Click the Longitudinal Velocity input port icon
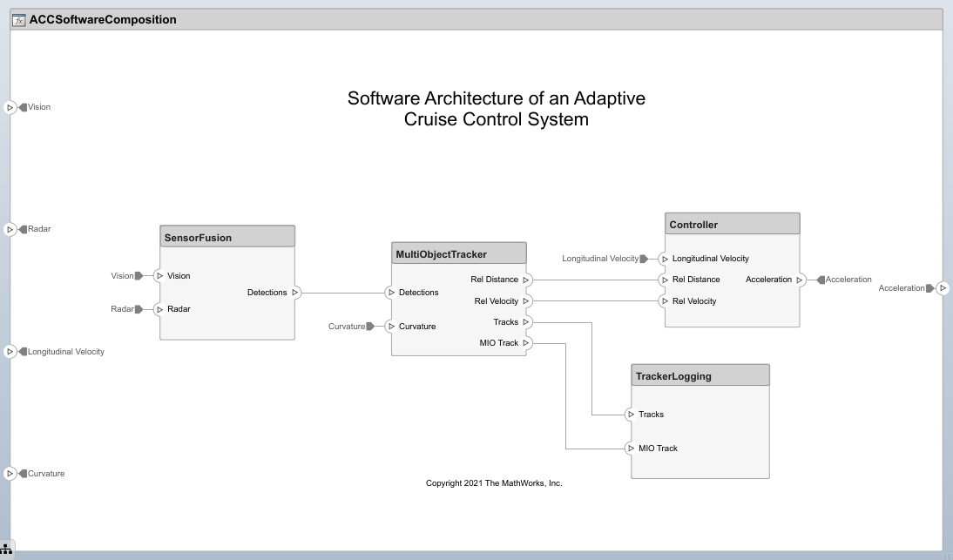This screenshot has width=953, height=560. click(10, 352)
